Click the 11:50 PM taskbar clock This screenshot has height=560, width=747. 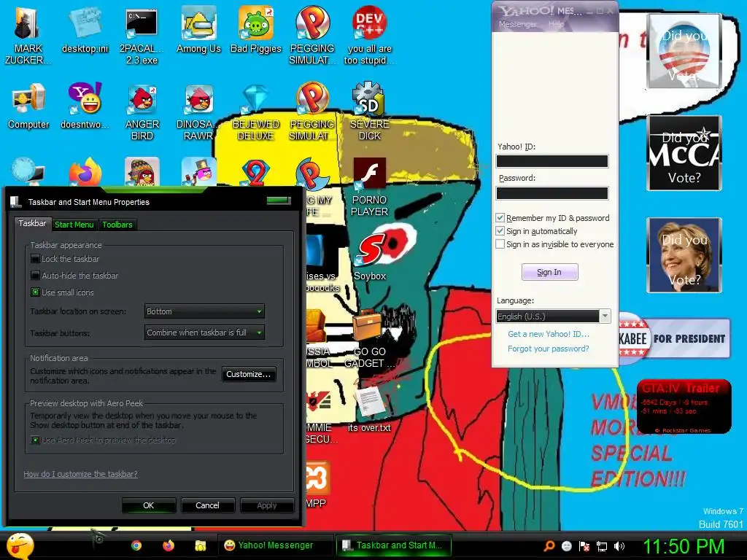point(683,546)
